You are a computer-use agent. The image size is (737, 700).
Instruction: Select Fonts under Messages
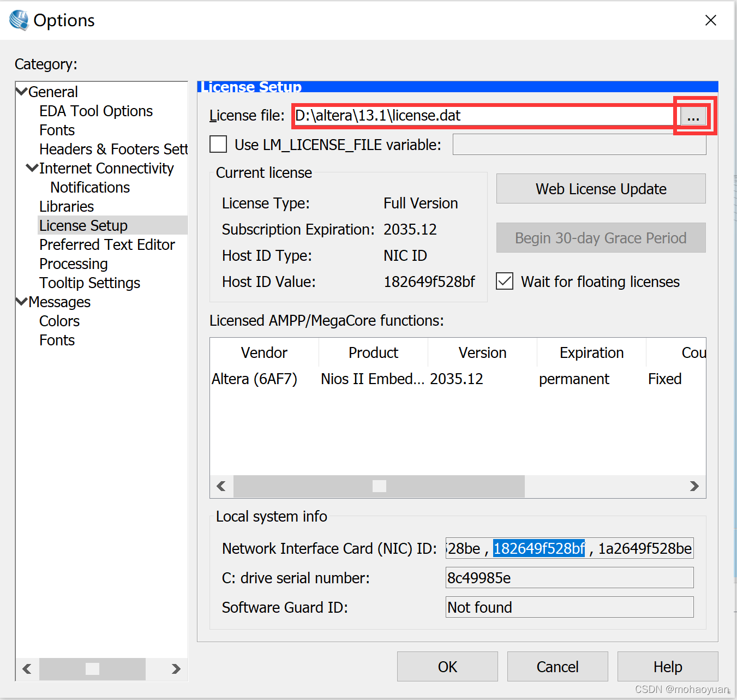coord(57,340)
